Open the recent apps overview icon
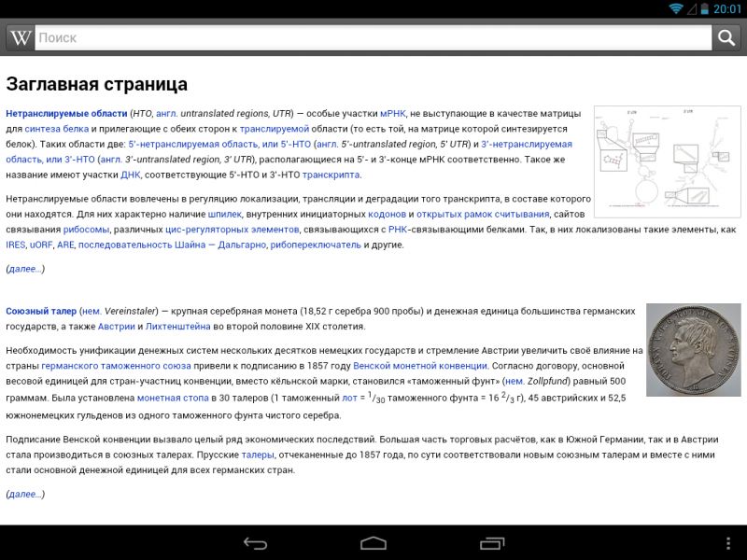 [492, 542]
